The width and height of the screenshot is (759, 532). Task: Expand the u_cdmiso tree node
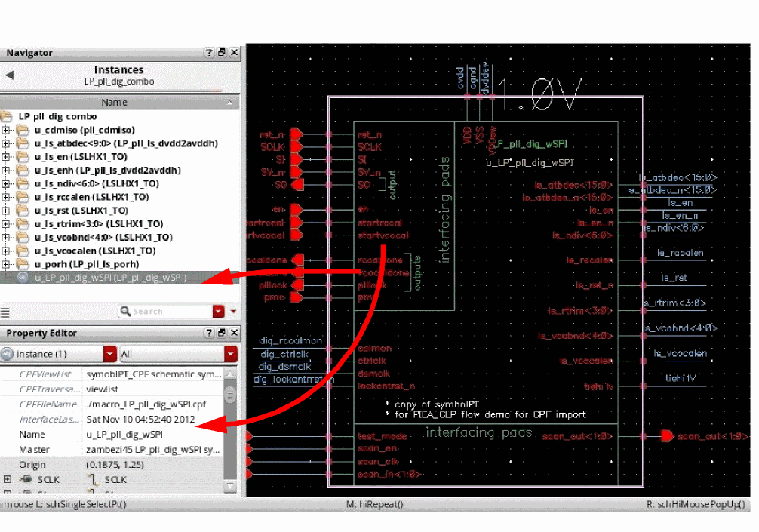click(x=5, y=130)
